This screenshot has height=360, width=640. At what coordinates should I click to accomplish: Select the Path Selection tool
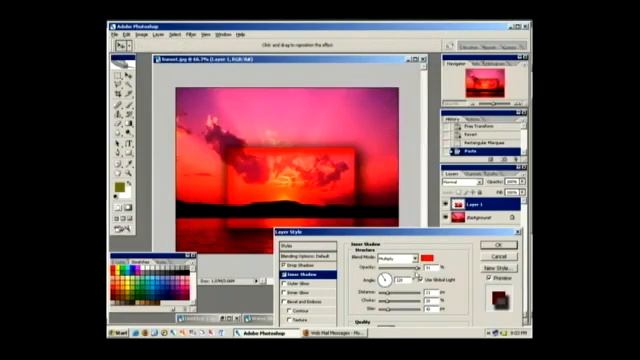click(118, 144)
